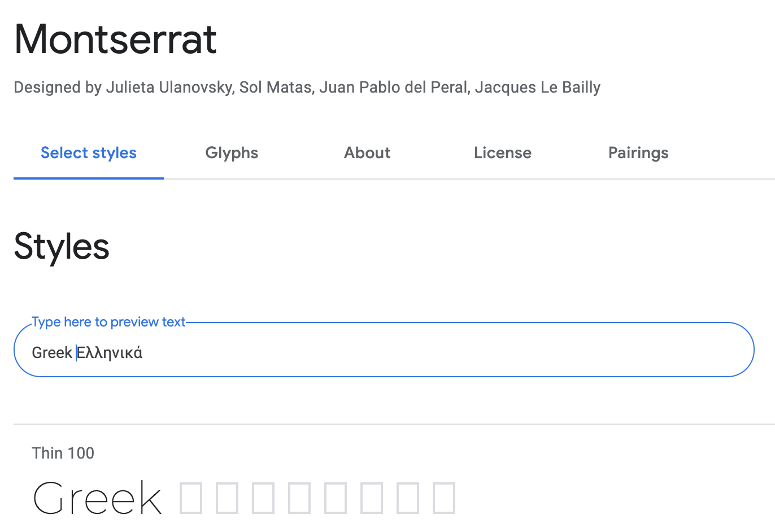Switch to the Glyphs tab
Viewport: 775px width, 532px height.
pyautogui.click(x=232, y=152)
